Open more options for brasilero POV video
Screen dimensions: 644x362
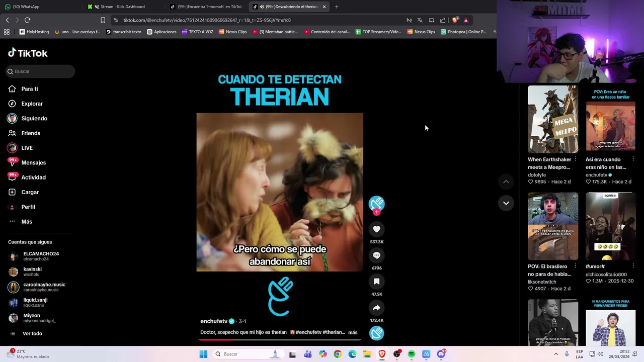click(x=576, y=266)
